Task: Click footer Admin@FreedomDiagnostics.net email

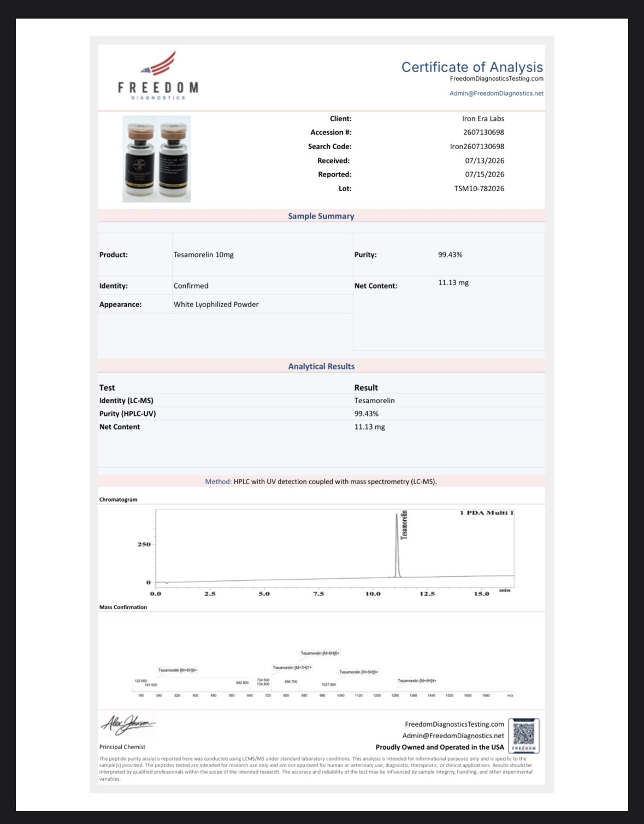Action: pyautogui.click(x=453, y=735)
